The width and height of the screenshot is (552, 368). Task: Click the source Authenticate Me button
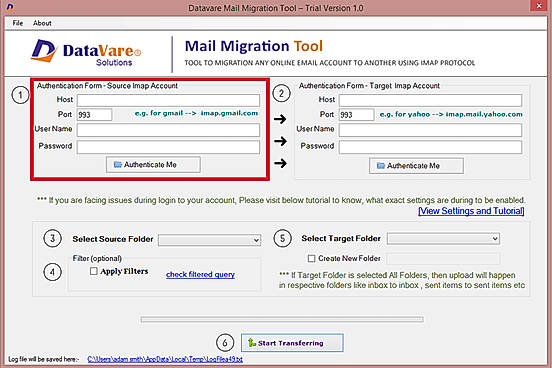click(x=153, y=164)
